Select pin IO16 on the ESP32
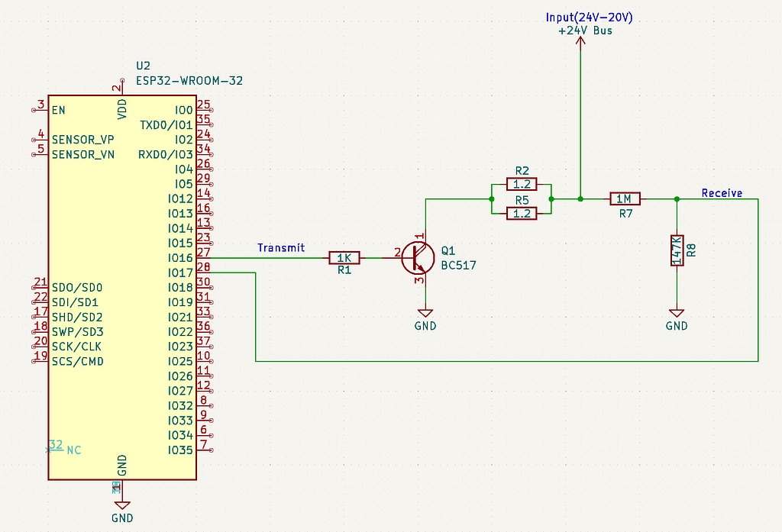Screen dimensions: 782x532 point(183,258)
